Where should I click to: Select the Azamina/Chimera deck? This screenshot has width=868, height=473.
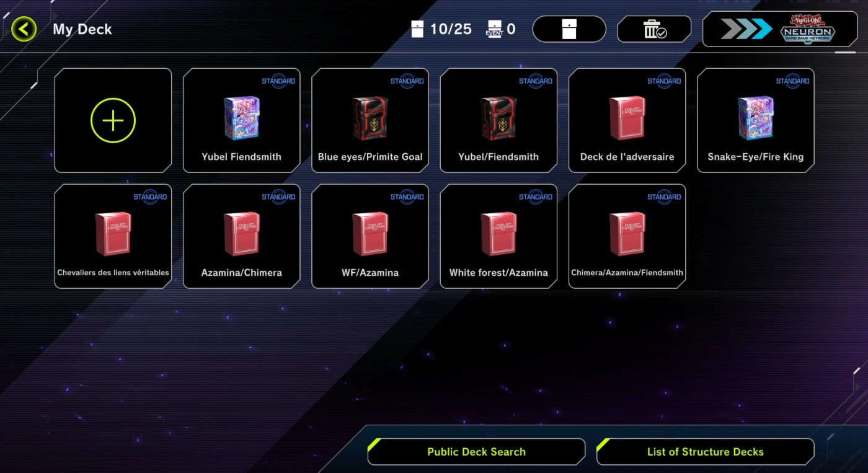tap(242, 236)
